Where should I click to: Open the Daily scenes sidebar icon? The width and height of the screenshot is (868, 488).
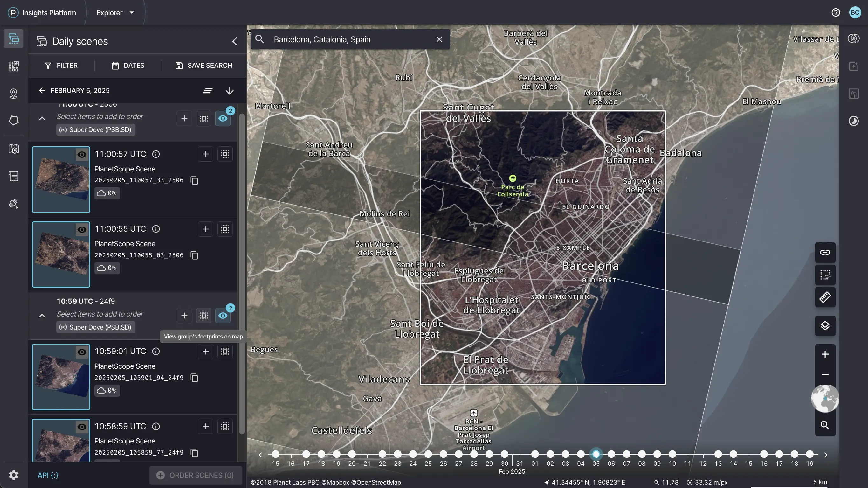[x=13, y=38]
